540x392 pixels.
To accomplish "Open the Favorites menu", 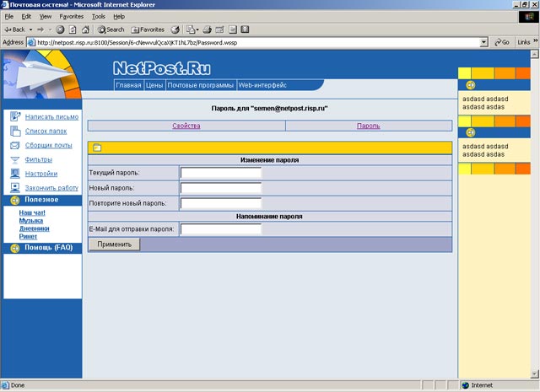I will [x=71, y=17].
